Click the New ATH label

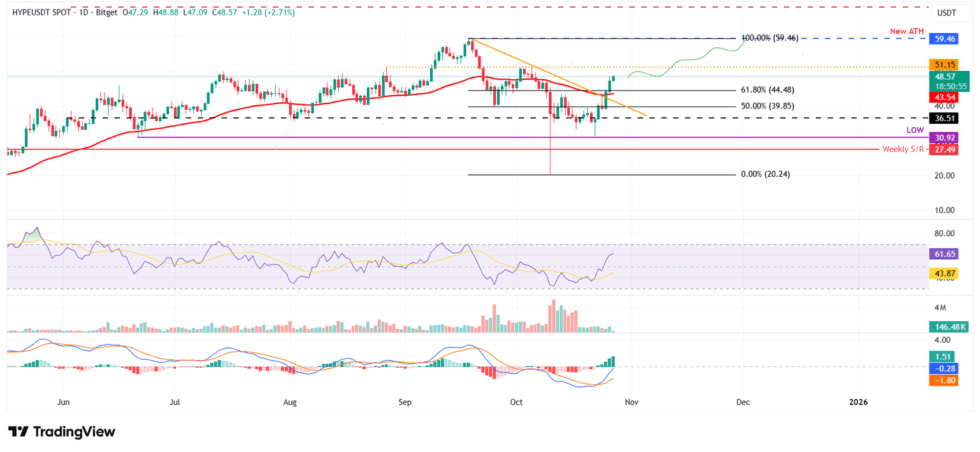point(906,31)
